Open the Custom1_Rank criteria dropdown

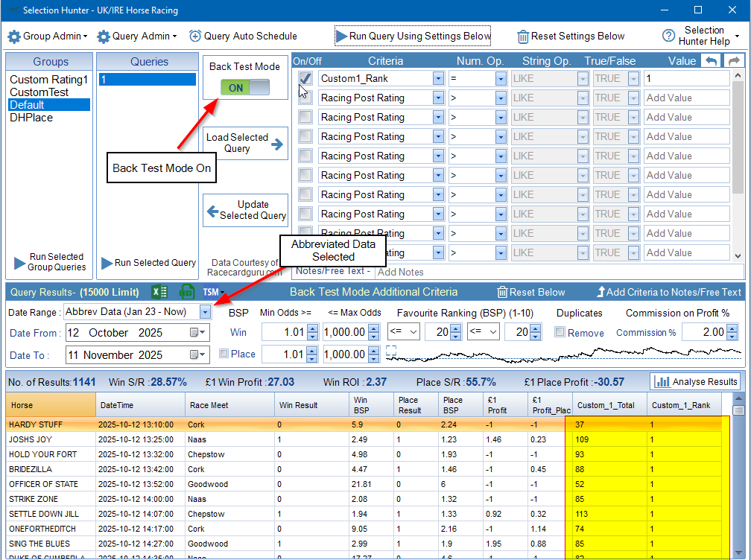click(x=438, y=78)
